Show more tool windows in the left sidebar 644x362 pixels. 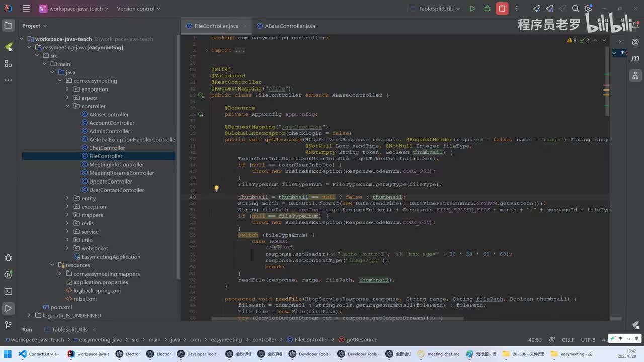pyautogui.click(x=8, y=80)
